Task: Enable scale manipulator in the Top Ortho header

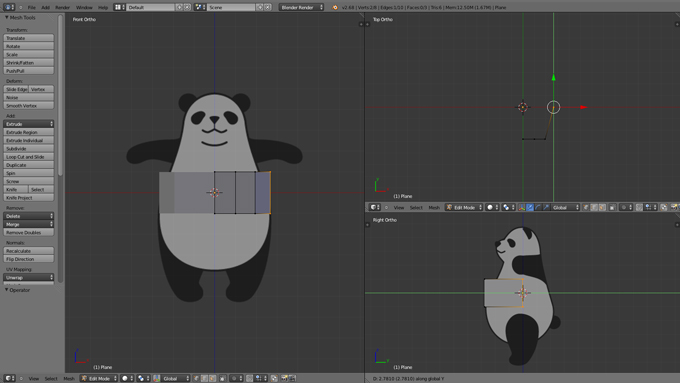Action: [x=546, y=207]
